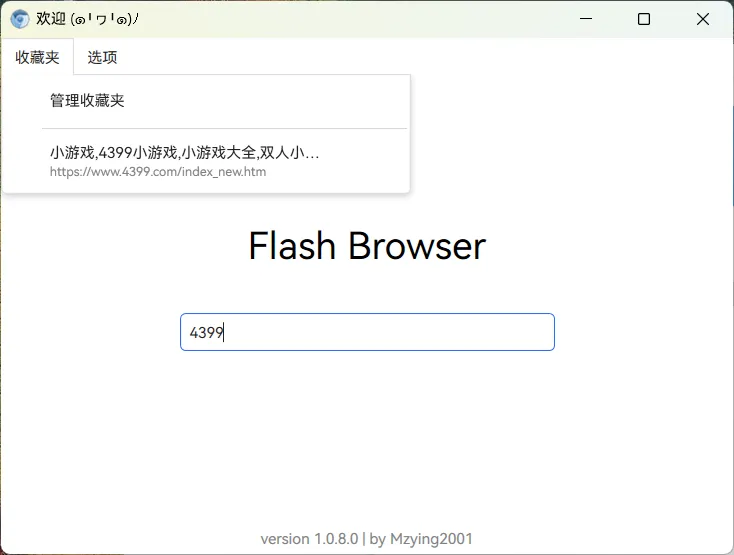Click the Flash Browser app icon in title bar
This screenshot has height=555, width=734.
tap(20, 19)
